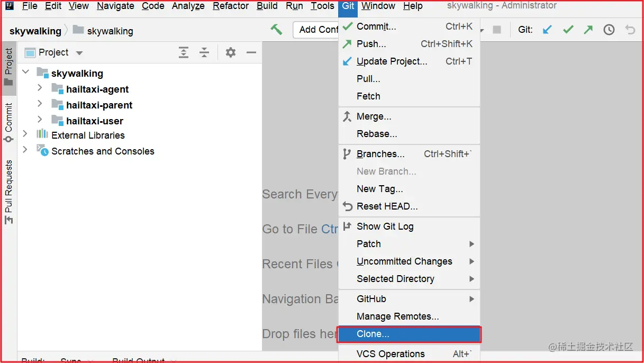The width and height of the screenshot is (644, 363).
Task: Click Git Update Project arrow in toolbar
Action: pos(547,30)
